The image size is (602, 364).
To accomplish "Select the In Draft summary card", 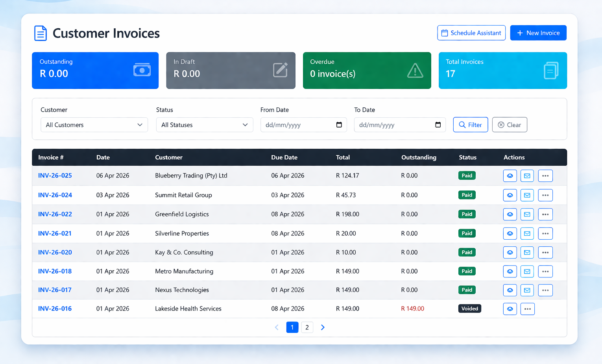I will point(231,70).
